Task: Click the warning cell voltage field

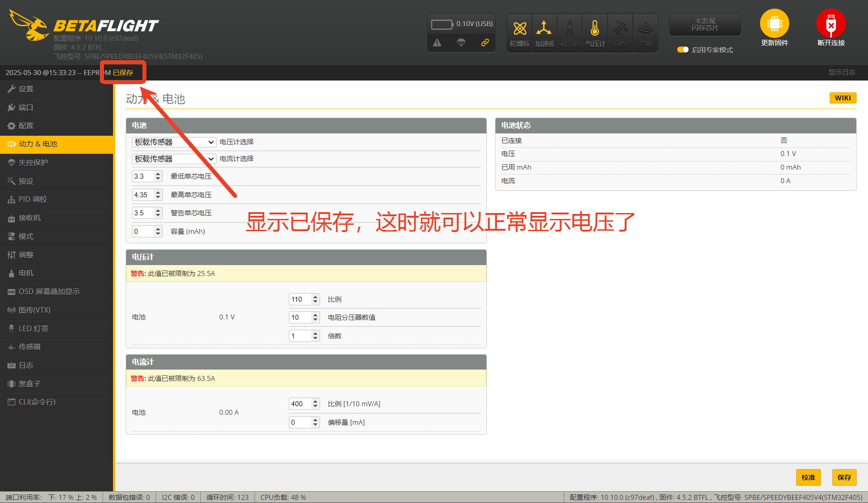Action: coord(147,213)
